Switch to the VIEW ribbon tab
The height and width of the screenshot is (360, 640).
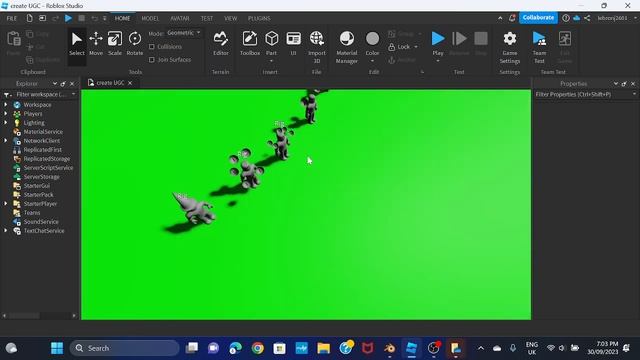click(231, 18)
